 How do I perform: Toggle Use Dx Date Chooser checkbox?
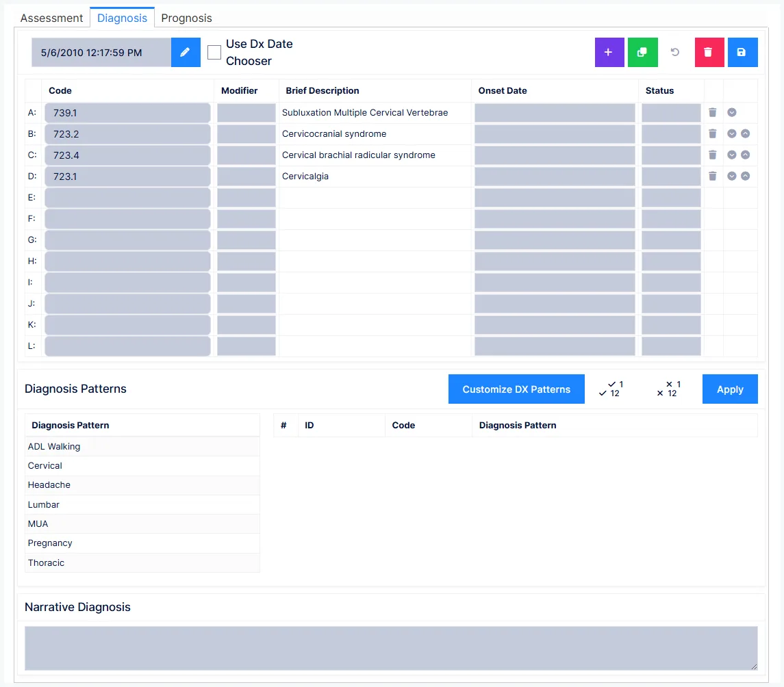point(214,52)
